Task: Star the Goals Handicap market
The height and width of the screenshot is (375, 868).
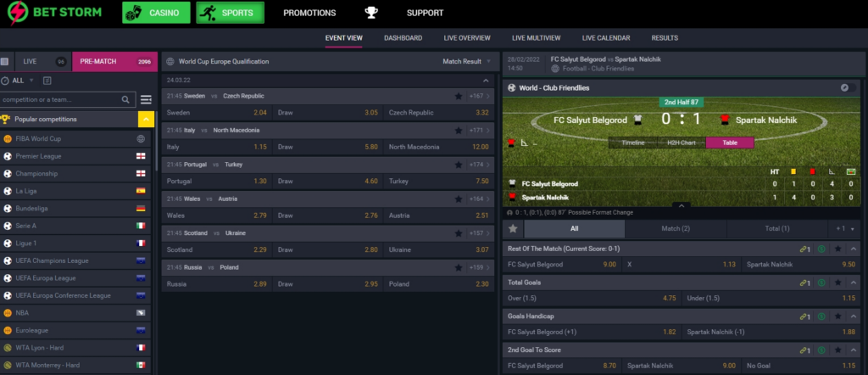Action: point(838,316)
